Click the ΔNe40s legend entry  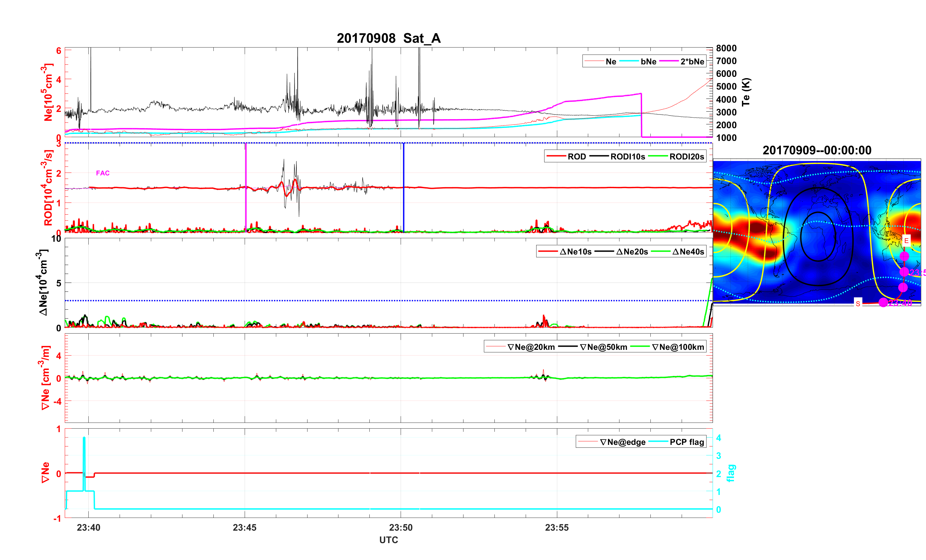pos(688,252)
